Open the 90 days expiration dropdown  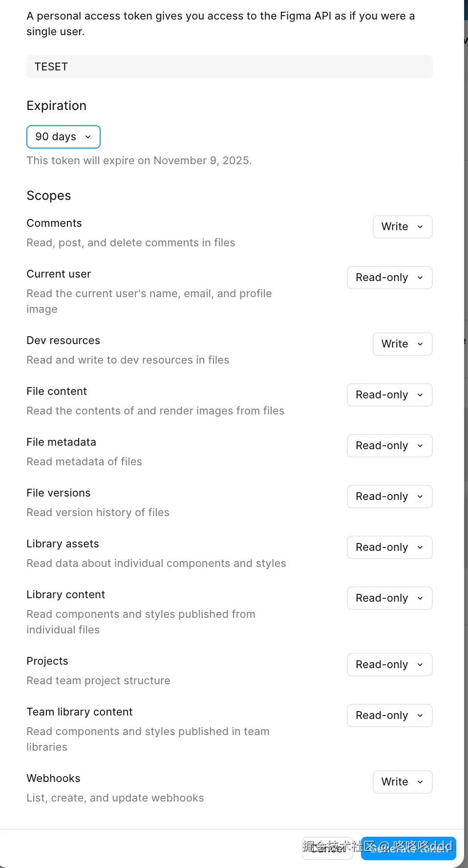[64, 137]
